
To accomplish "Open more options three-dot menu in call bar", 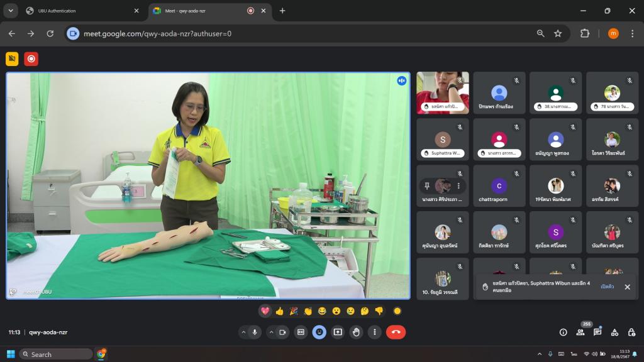I will [x=375, y=332].
